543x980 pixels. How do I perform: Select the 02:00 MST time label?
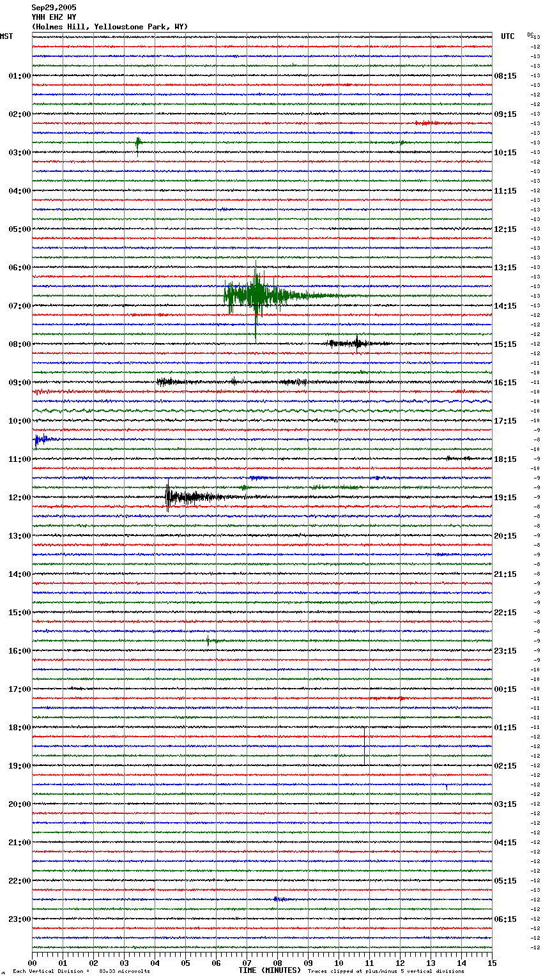click(20, 114)
